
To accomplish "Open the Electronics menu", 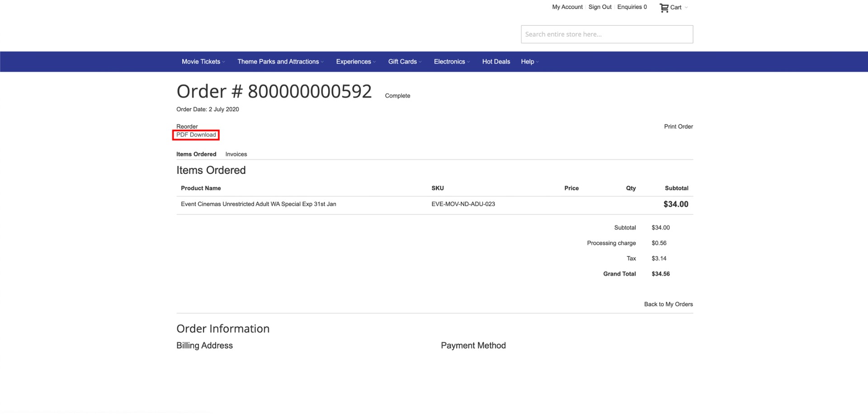I will click(x=449, y=62).
